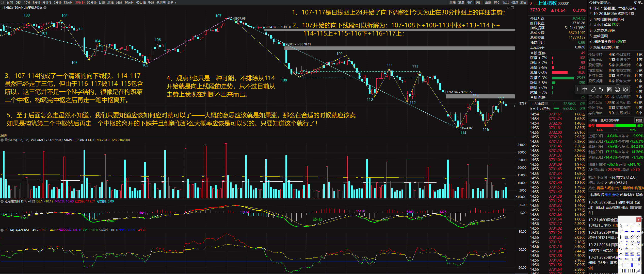Pick the pointer cursor in drawing palette
This screenshot has width=644, height=274.
(621, 226)
